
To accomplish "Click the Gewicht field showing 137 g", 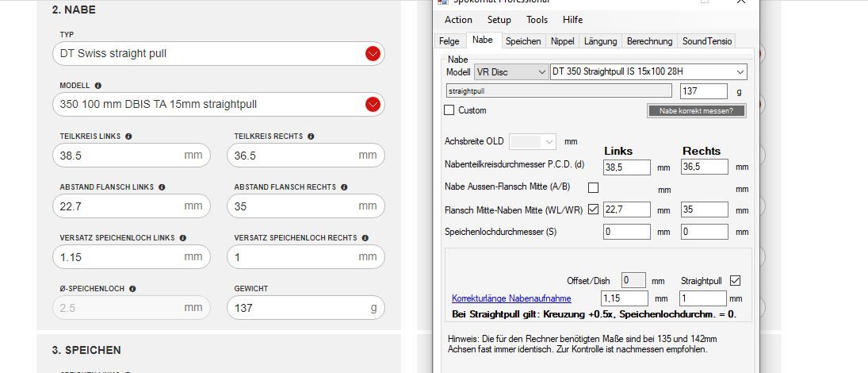I will coord(305,308).
